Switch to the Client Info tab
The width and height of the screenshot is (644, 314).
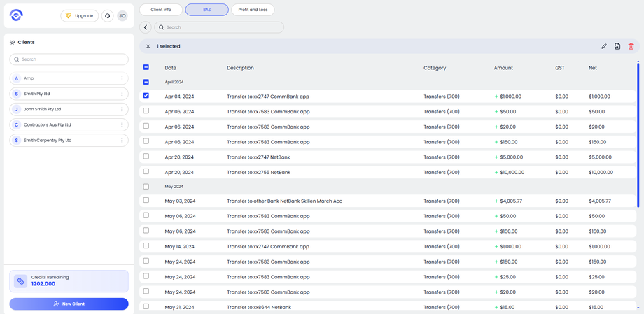click(x=161, y=10)
